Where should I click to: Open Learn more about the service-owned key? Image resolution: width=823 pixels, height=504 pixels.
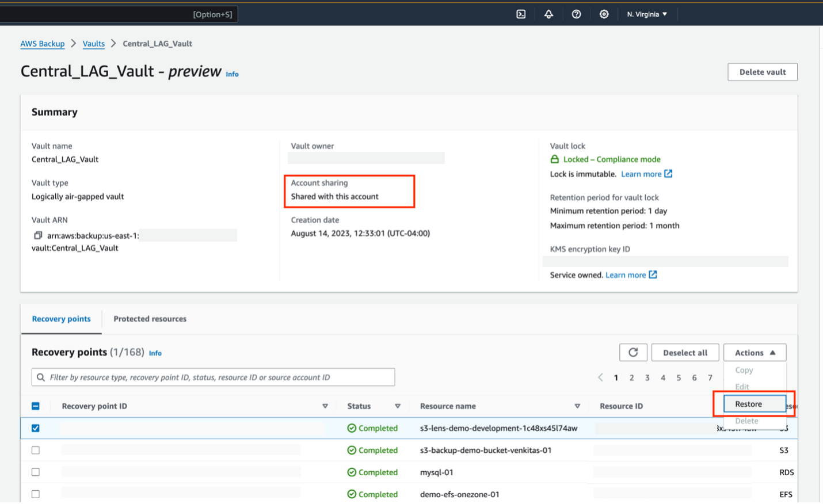pyautogui.click(x=626, y=275)
